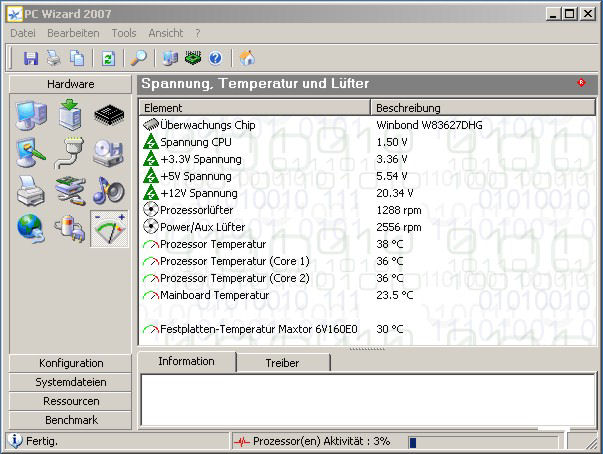Screen dimensions: 603x454
Task: Click the 2556 rpm value
Action: [398, 227]
